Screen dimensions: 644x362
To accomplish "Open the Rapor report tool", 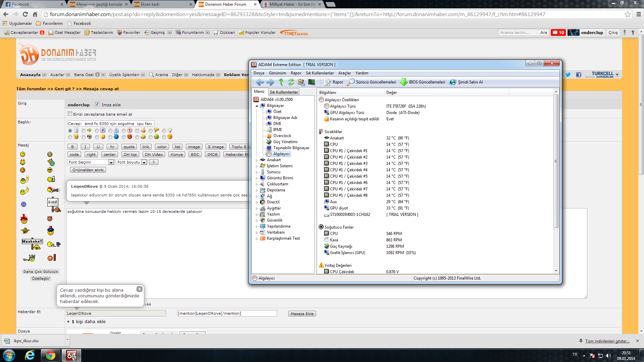I will point(334,82).
